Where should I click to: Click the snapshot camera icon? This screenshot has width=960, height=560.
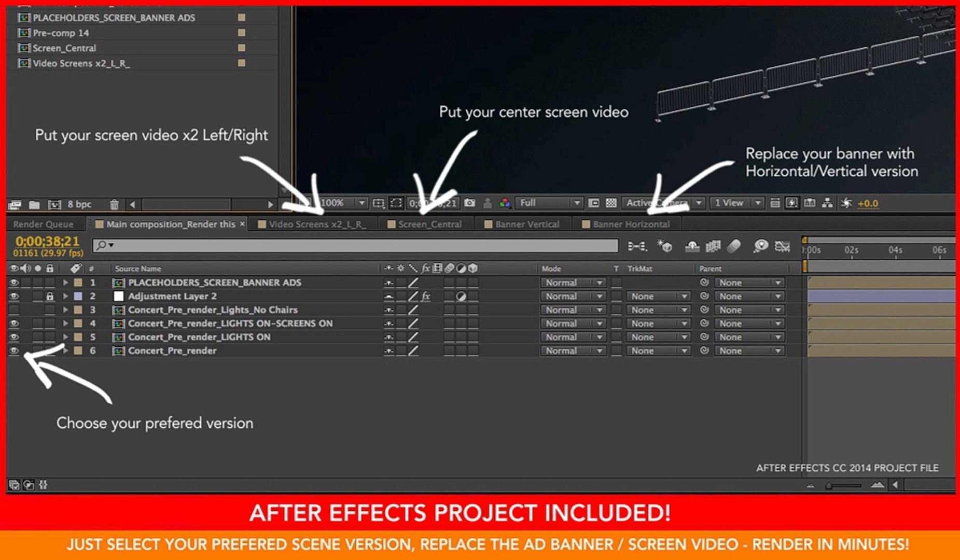[x=469, y=203]
